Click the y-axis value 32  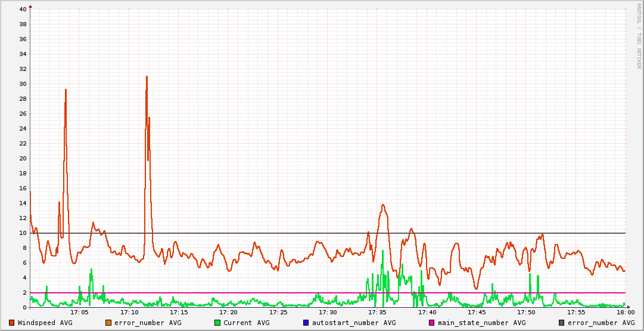(x=23, y=69)
